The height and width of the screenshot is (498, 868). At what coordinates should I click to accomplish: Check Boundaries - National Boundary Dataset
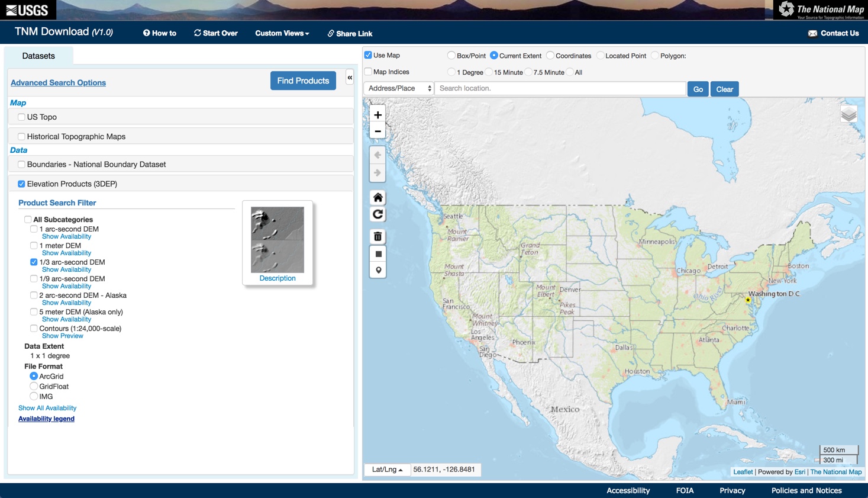[x=21, y=165]
